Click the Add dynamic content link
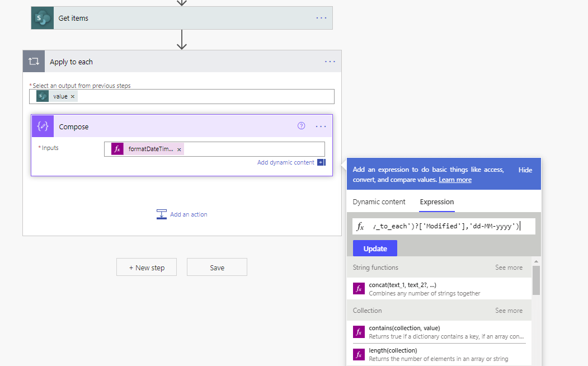The image size is (588, 366). [286, 162]
